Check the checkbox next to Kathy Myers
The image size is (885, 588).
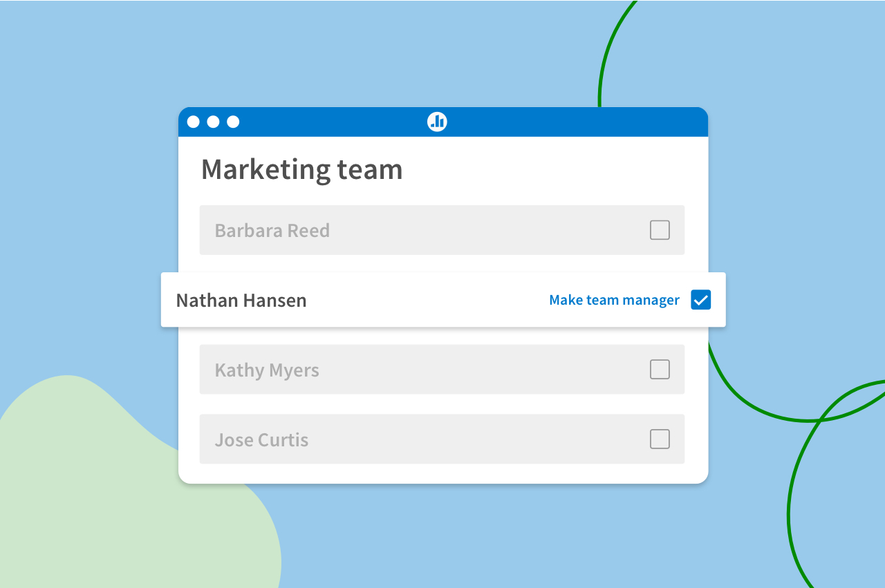pos(660,369)
